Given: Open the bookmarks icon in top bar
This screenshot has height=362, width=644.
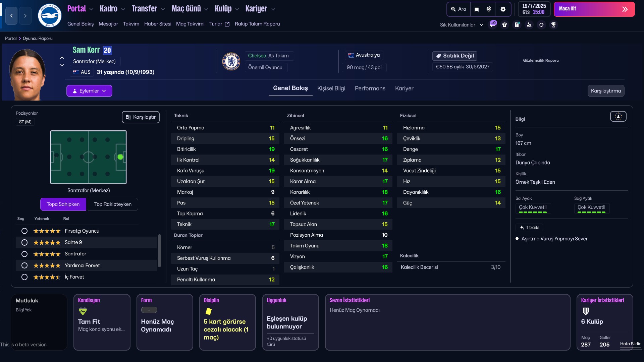Looking at the screenshot, I should click(477, 9).
